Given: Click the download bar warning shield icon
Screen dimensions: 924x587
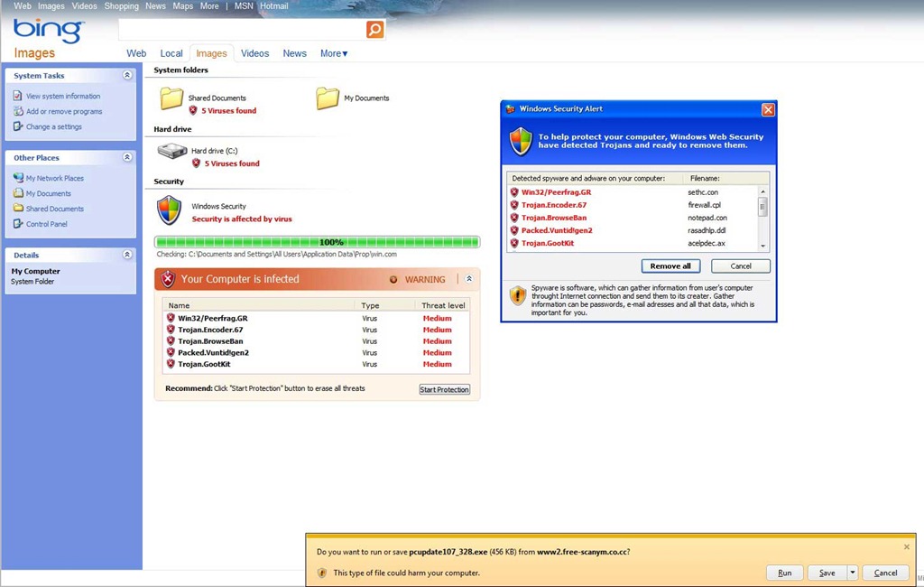Looking at the screenshot, I should [x=322, y=573].
